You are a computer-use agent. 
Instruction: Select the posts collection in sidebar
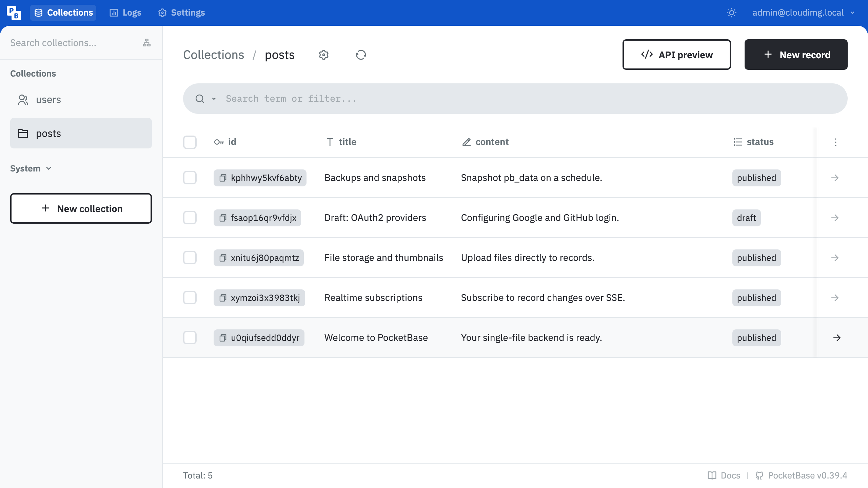[81, 133]
